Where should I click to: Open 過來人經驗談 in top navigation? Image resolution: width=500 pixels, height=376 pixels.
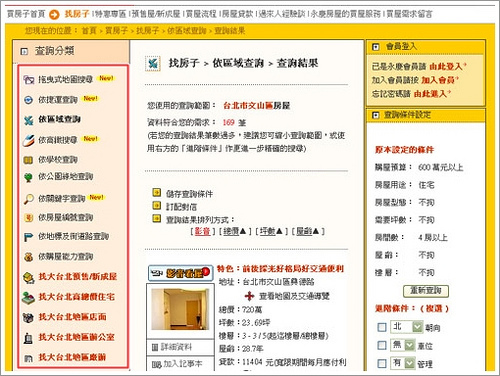(x=282, y=14)
